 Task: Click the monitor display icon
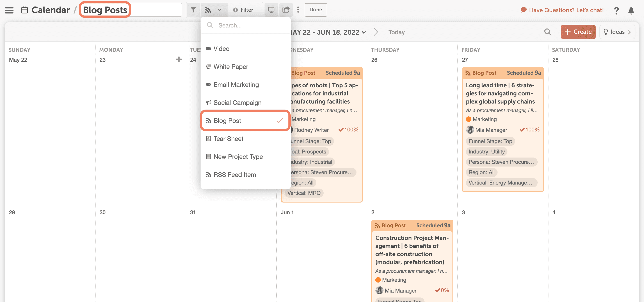271,10
